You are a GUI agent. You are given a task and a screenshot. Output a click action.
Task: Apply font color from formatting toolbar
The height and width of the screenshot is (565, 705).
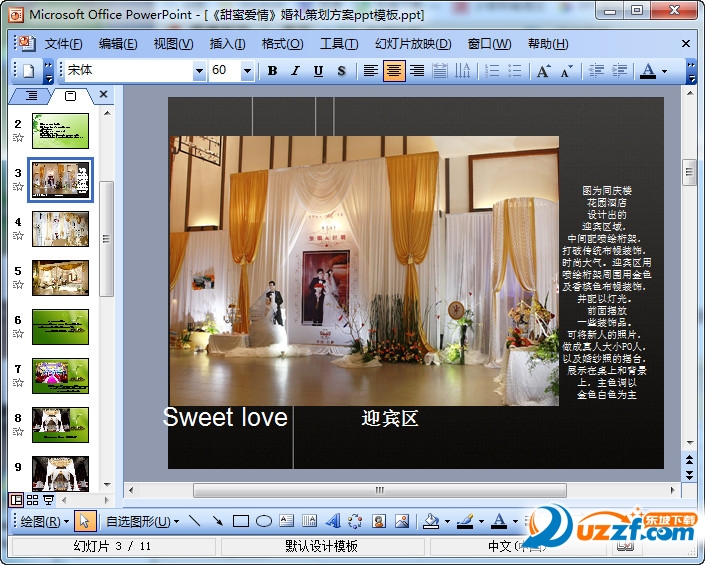(x=648, y=71)
